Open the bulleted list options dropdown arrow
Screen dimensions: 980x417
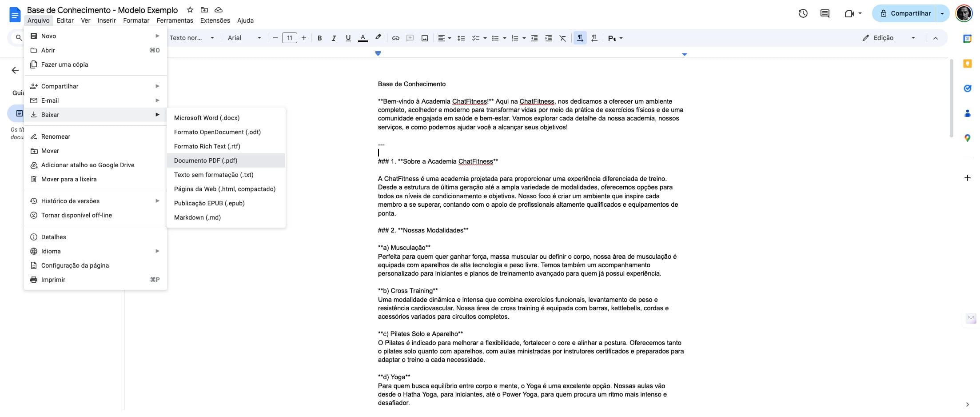click(x=505, y=38)
